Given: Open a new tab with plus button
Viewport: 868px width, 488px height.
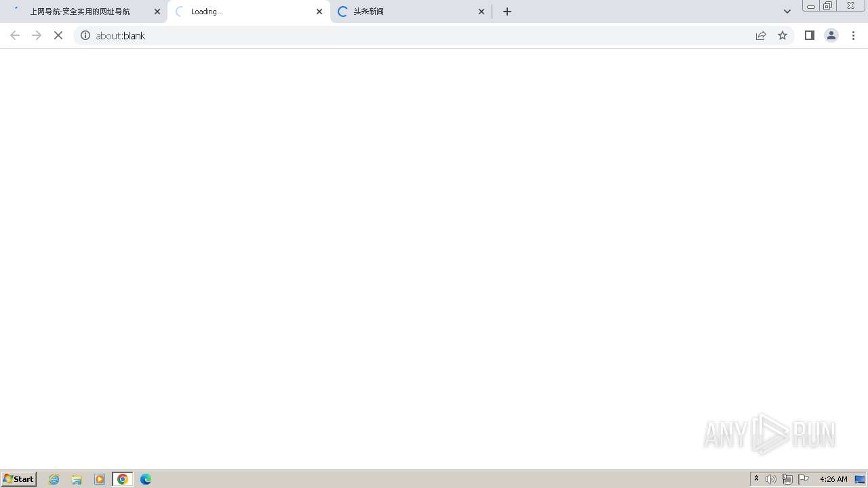Looking at the screenshot, I should (507, 12).
